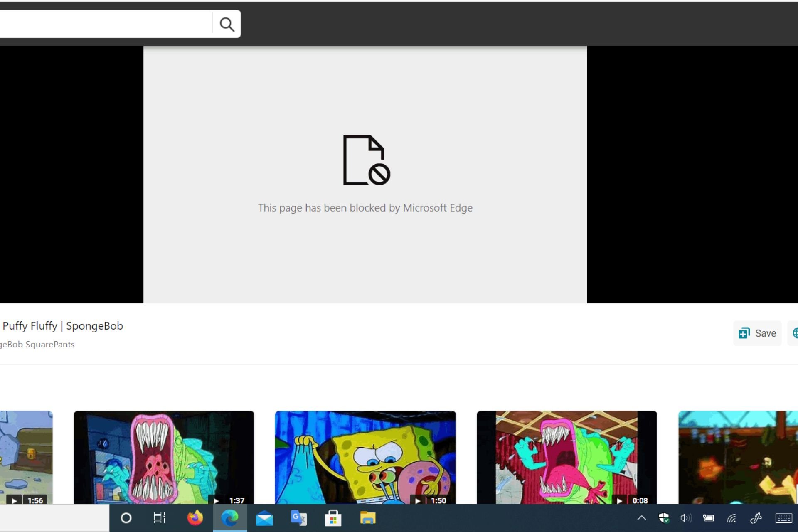Play the 1:50 video via play icon
798x532 pixels.
tap(417, 500)
